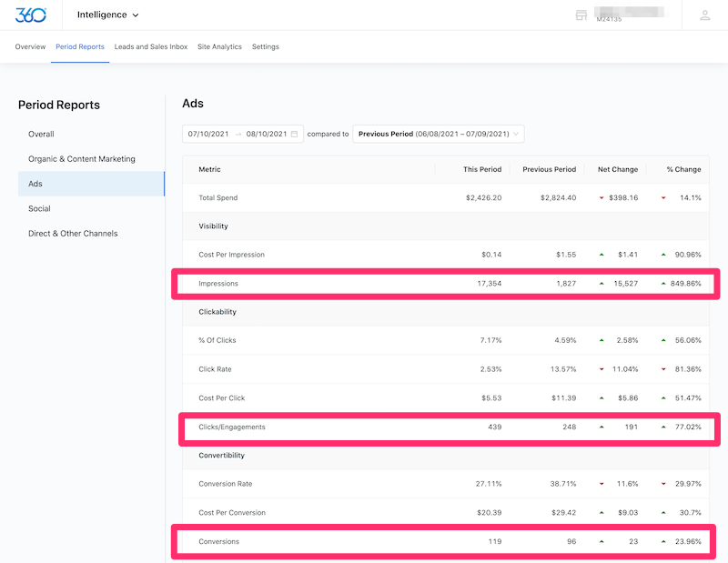
Task: Switch to the Period Reports tab
Action: 79,46
